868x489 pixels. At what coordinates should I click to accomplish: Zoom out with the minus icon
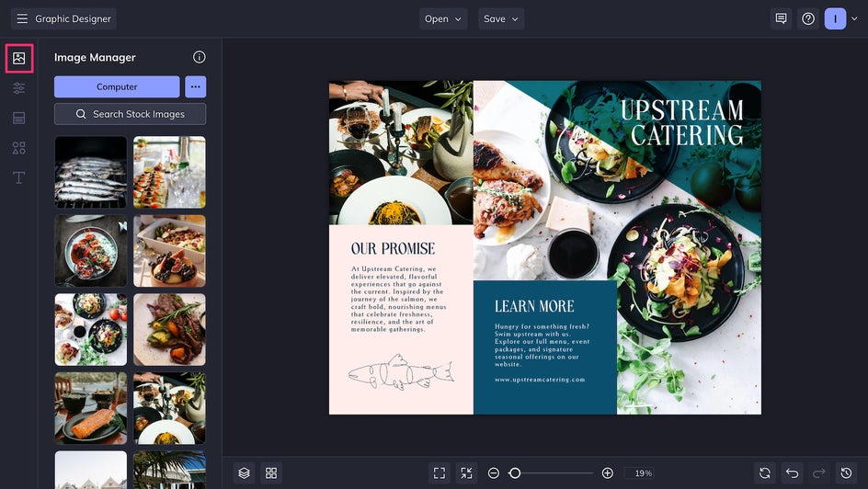494,473
